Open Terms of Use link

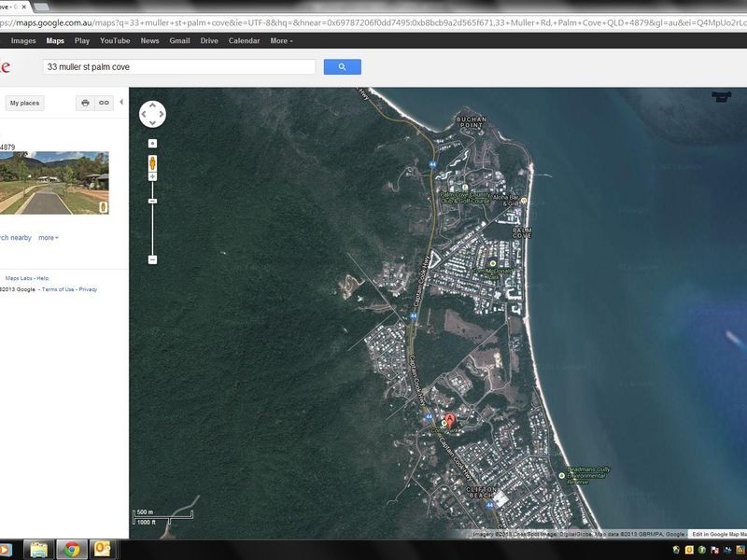click(58, 289)
